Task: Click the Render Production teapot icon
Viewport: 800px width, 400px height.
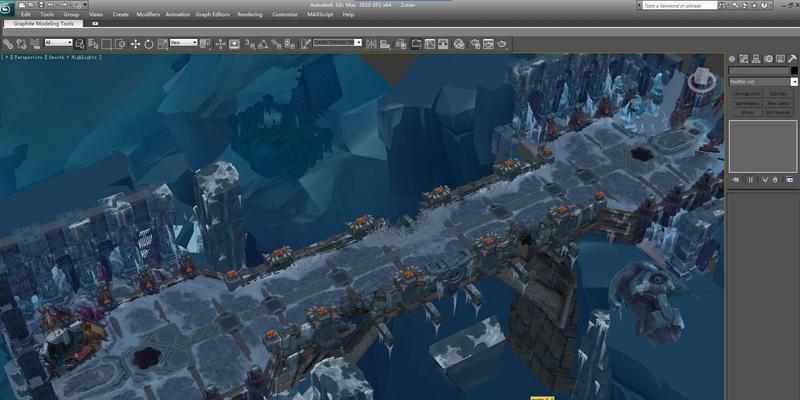Action: (x=502, y=44)
